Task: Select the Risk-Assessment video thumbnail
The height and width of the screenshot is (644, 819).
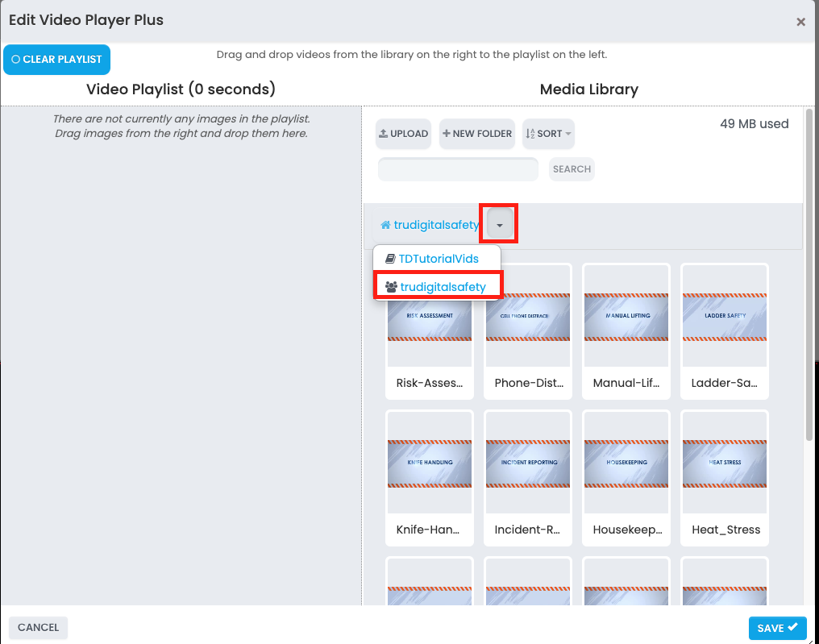Action: [430, 317]
